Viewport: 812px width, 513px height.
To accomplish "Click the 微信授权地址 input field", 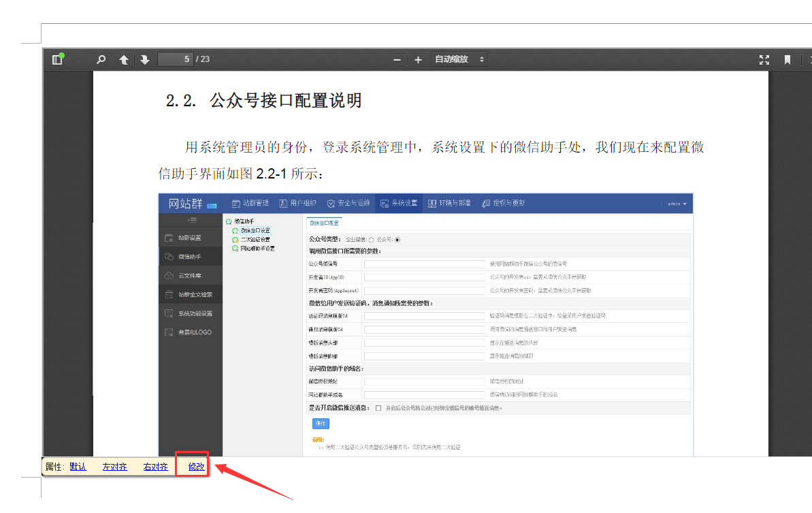I will click(424, 382).
